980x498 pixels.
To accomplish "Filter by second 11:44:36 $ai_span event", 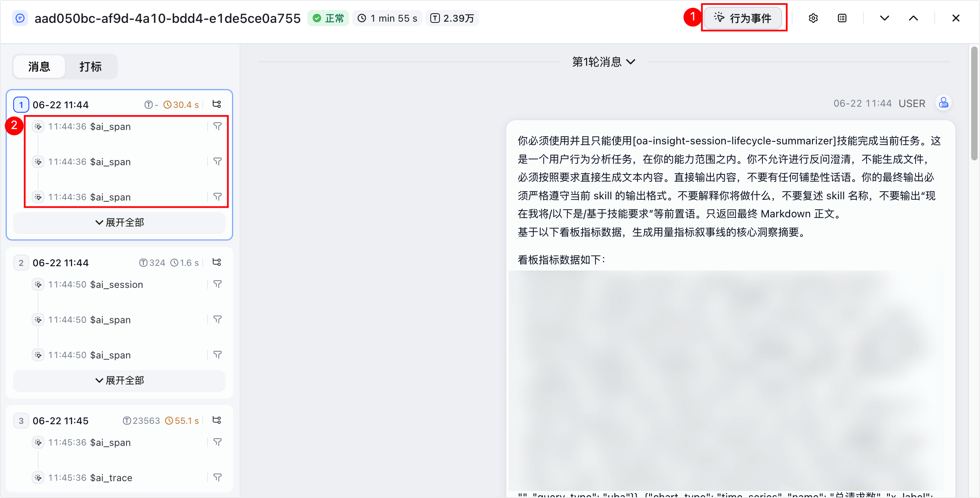I will tap(218, 162).
